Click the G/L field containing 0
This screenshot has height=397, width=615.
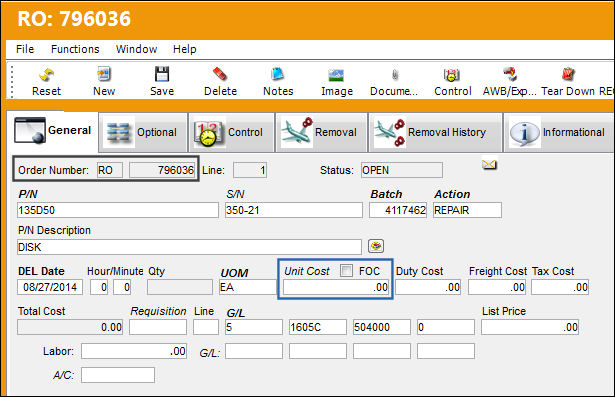pyautogui.click(x=446, y=327)
